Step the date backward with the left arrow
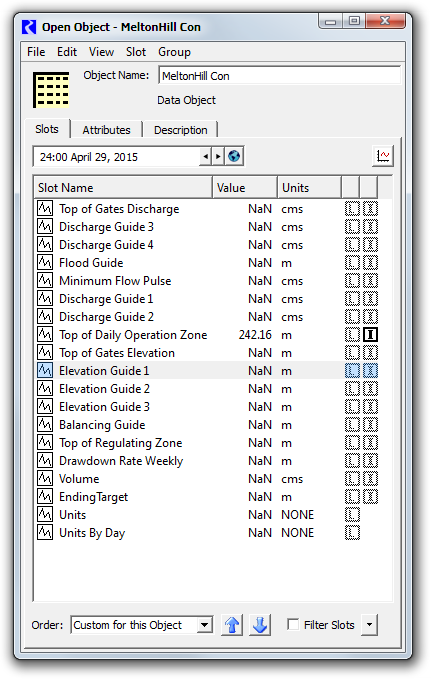 click(205, 156)
